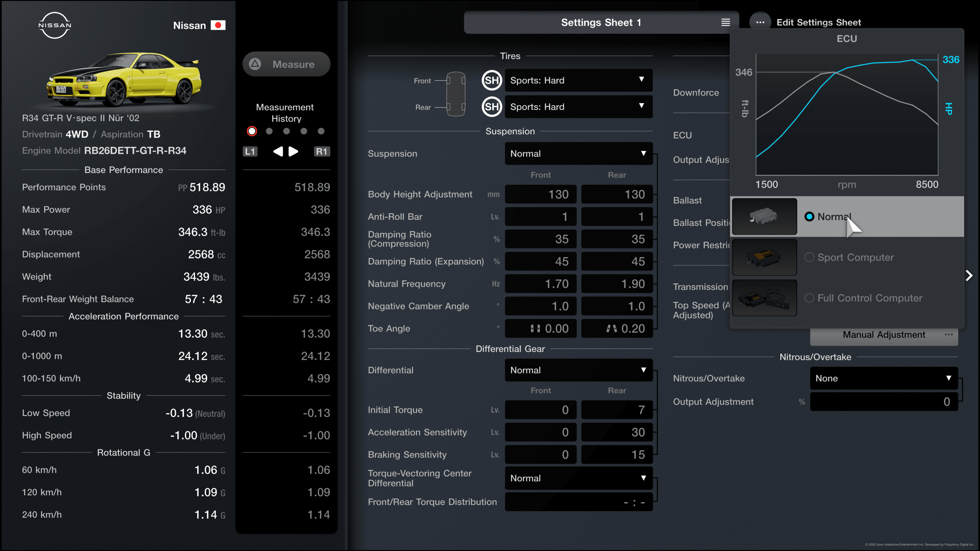Image resolution: width=980 pixels, height=551 pixels.
Task: Click the front tire SH compound badge
Action: 492,80
